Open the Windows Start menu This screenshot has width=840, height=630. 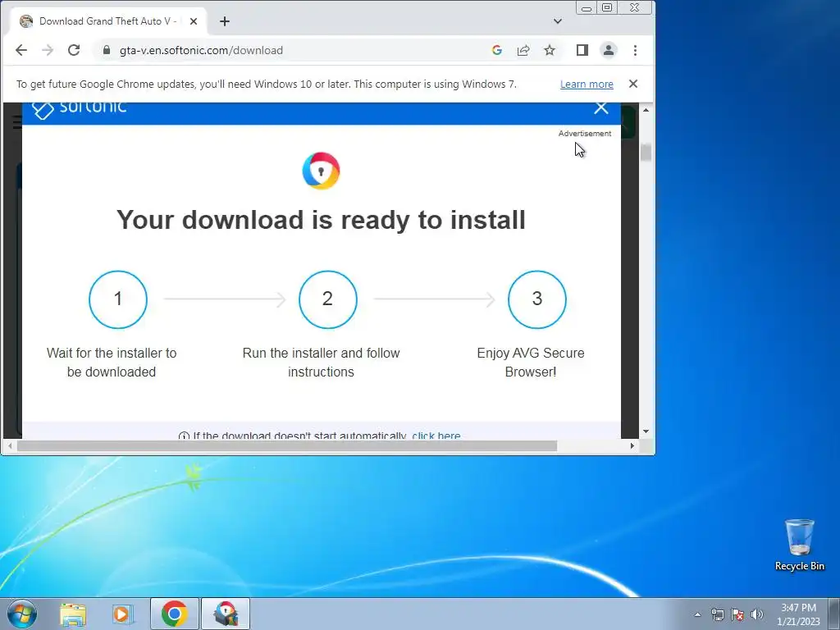point(21,614)
